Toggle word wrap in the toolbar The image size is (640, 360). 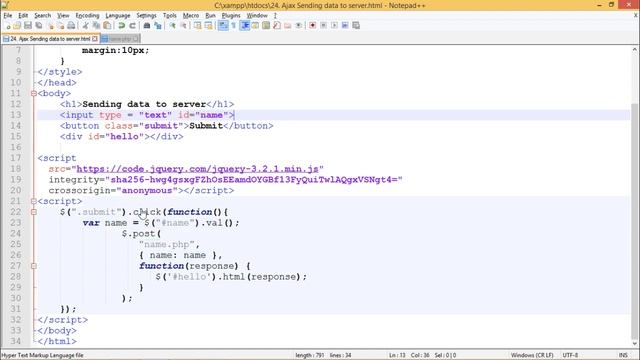(x=223, y=26)
